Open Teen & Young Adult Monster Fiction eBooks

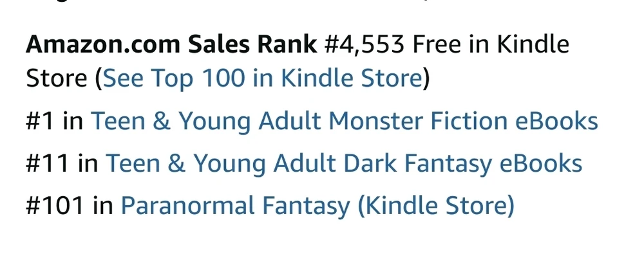tap(344, 122)
